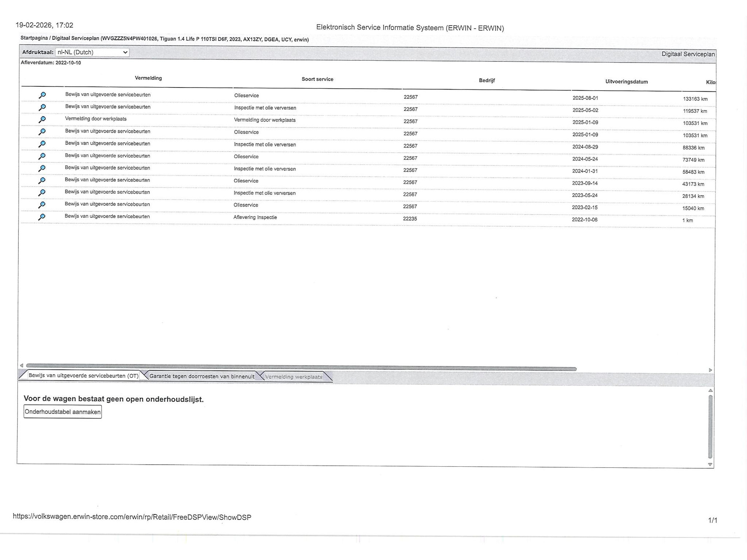Viewport: 747px width, 560px height.
Task: Open magnifier for 2023-02-15 Olieservice entry
Action: 42,205
